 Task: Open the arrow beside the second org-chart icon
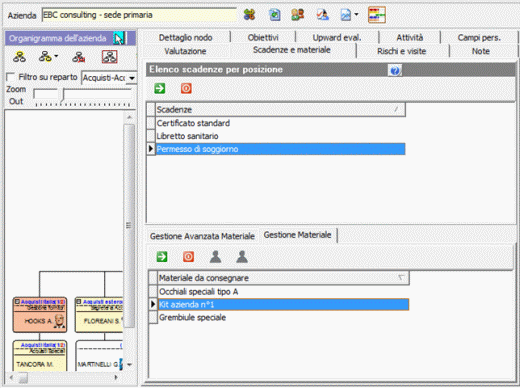pos(56,56)
